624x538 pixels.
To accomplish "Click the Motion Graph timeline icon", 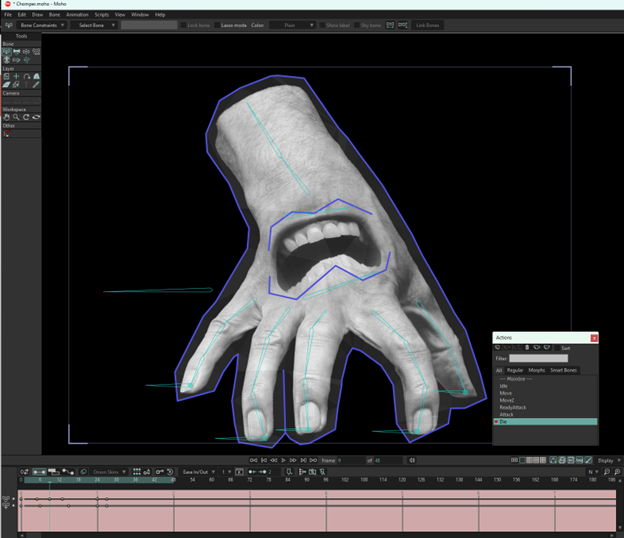I will pos(68,472).
